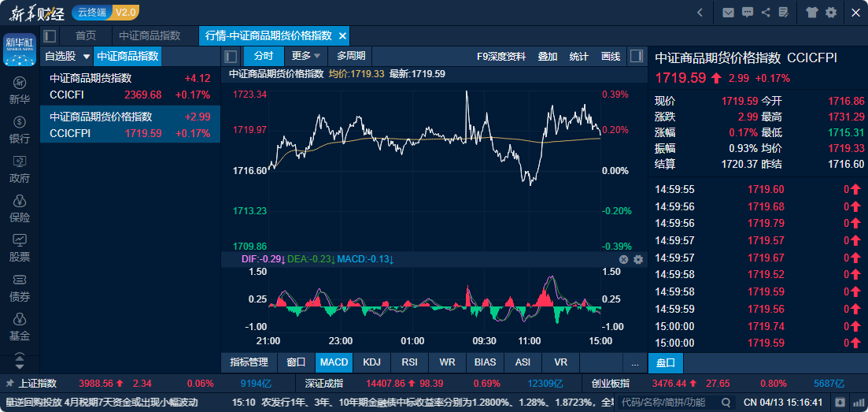Open the mail envelope icon in title bar
The width and height of the screenshot is (868, 412).
(x=728, y=13)
